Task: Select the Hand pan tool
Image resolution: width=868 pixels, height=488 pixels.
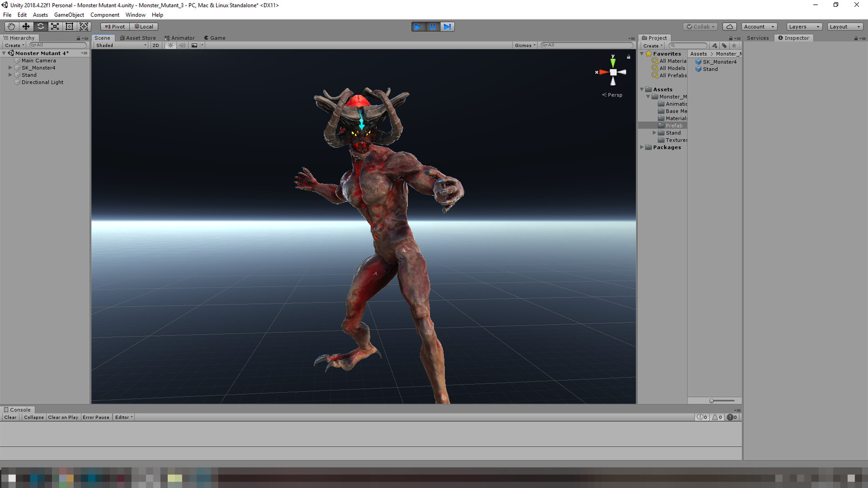Action: tap(12, 26)
